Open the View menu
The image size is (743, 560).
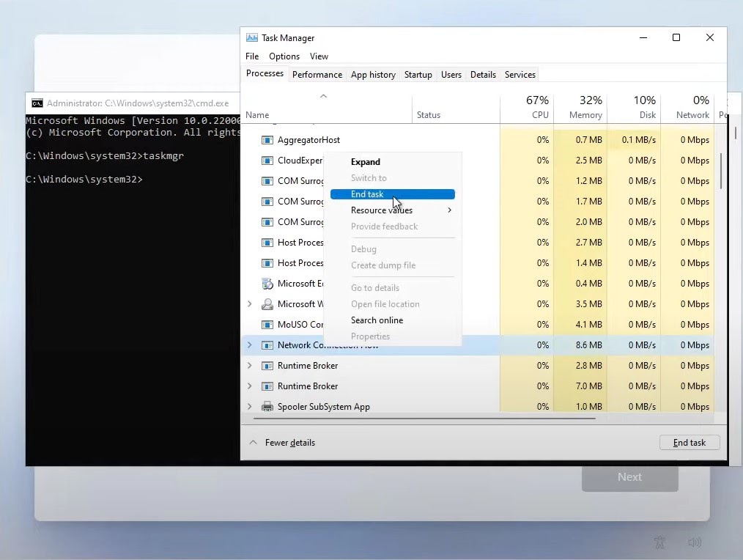coord(319,56)
